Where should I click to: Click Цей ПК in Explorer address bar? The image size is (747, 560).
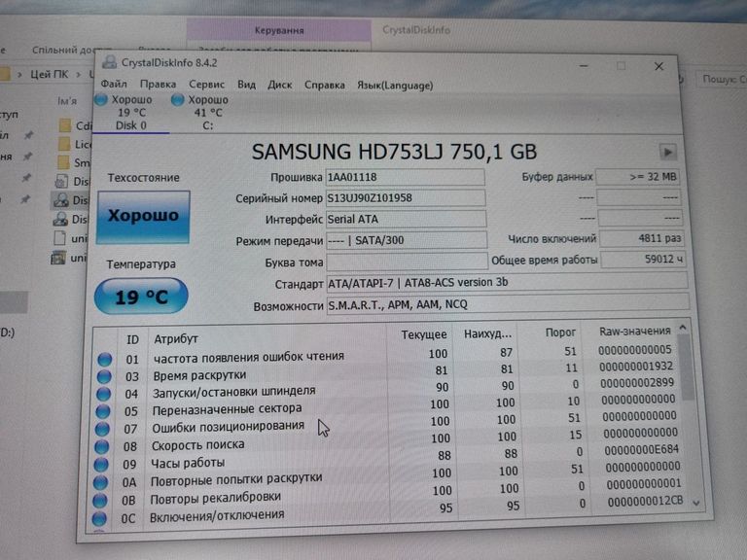(50, 74)
